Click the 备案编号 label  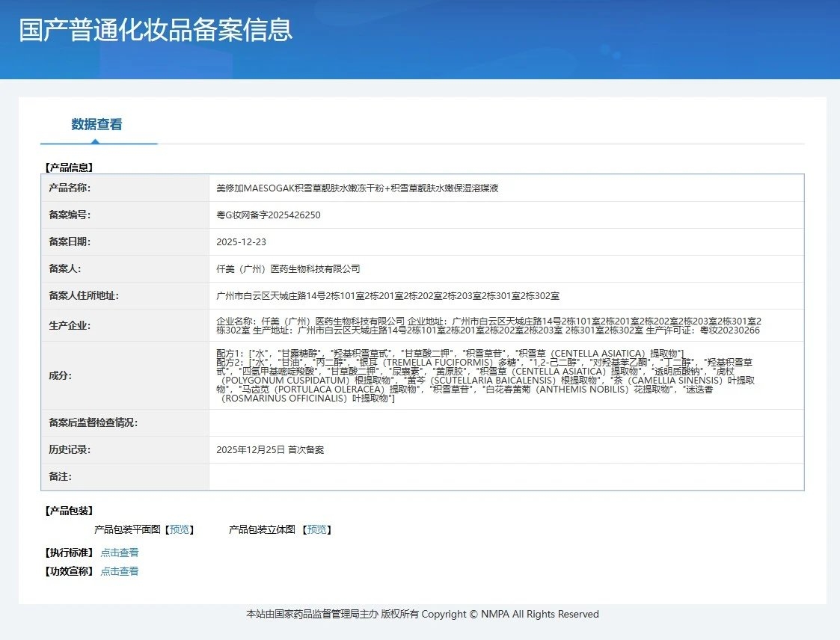[x=70, y=215]
